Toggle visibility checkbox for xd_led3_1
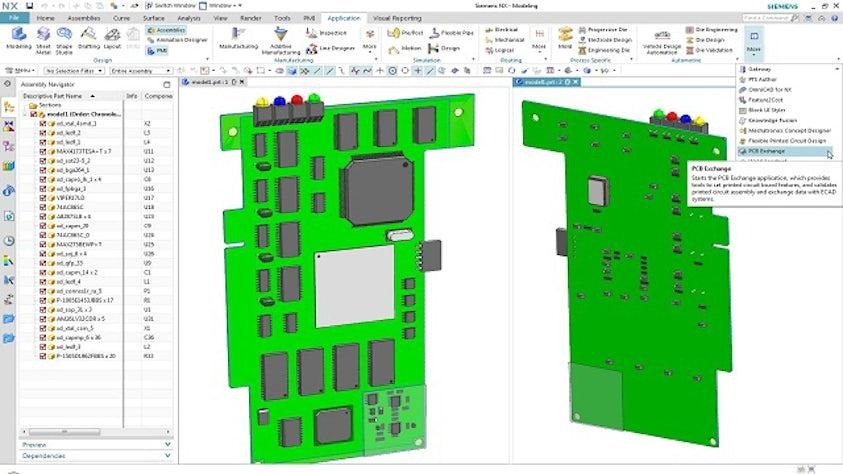The height and width of the screenshot is (474, 843). click(x=42, y=346)
